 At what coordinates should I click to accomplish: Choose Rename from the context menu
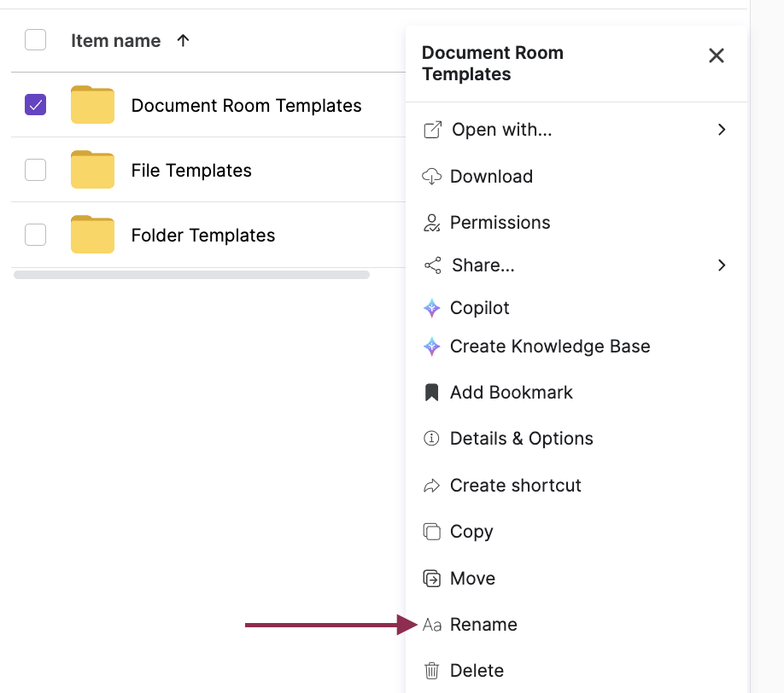(483, 625)
